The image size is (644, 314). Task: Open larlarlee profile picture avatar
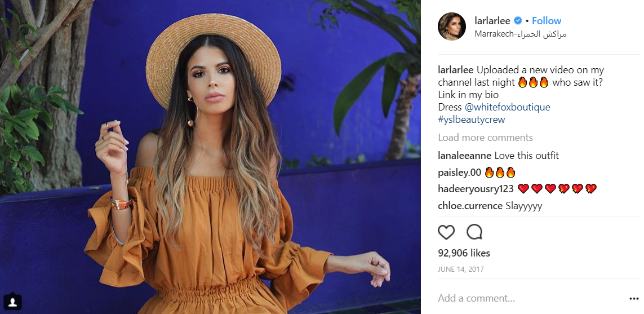[452, 26]
